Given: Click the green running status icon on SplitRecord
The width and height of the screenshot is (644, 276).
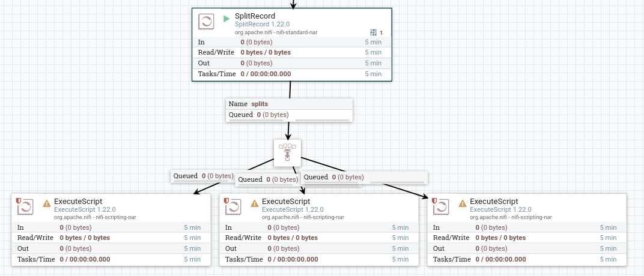Looking at the screenshot, I should click(226, 19).
